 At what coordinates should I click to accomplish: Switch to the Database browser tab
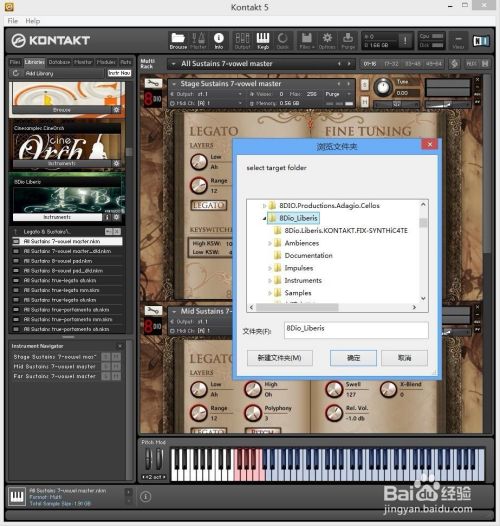coord(59,62)
